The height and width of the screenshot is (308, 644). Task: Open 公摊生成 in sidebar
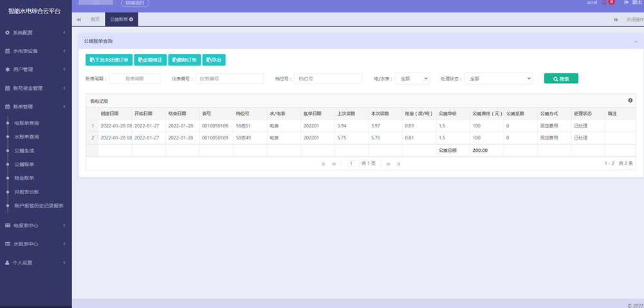click(x=24, y=151)
